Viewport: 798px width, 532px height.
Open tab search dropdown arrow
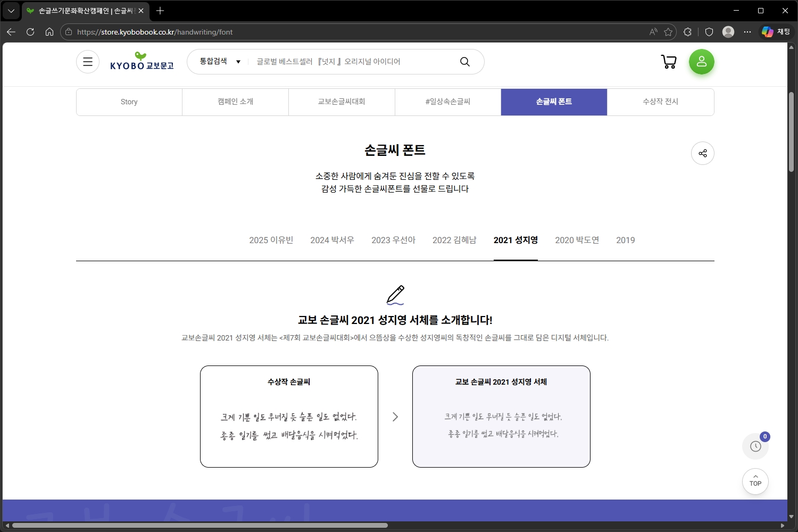tap(11, 11)
